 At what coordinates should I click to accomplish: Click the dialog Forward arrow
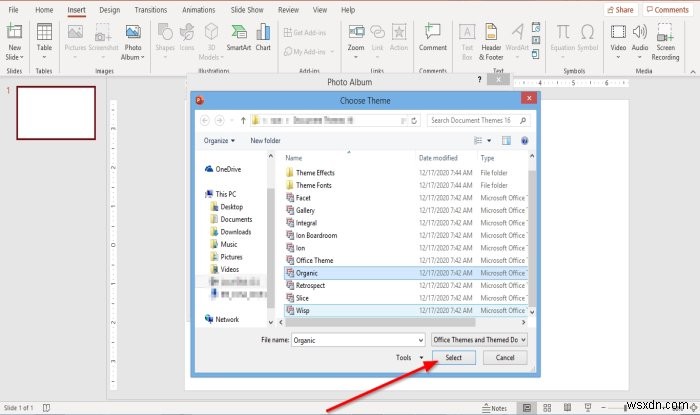(219, 120)
